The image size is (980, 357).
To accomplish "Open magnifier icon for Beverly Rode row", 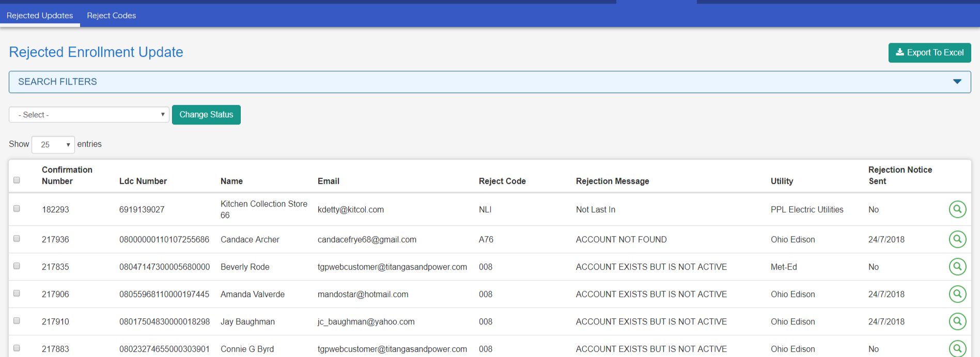I will (957, 267).
